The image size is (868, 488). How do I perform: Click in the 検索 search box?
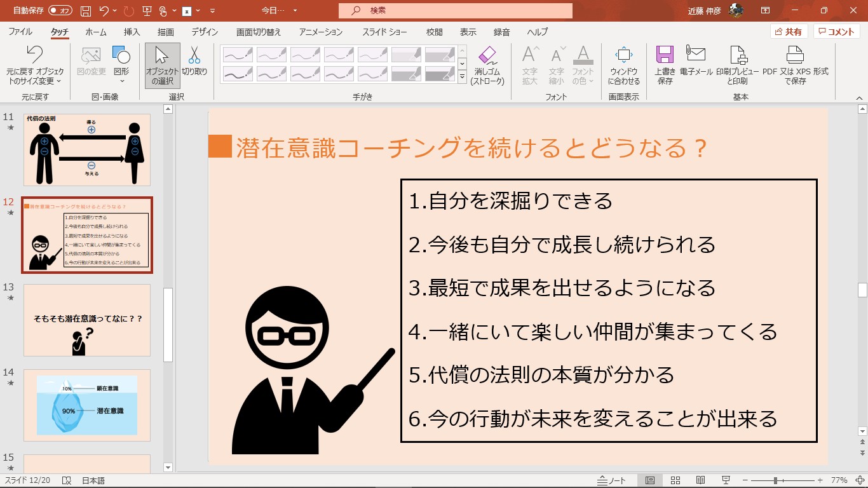[x=456, y=11]
